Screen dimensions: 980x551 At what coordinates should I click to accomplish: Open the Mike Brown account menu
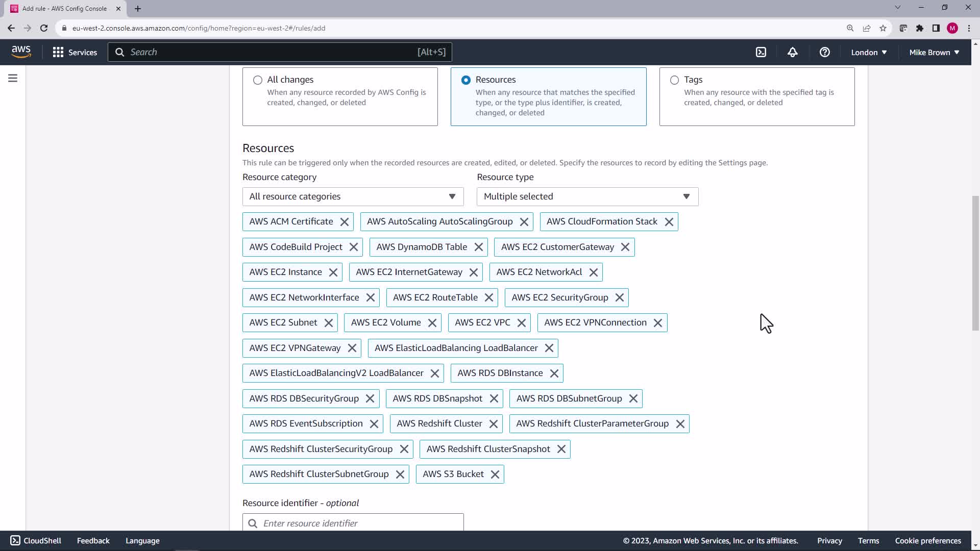point(934,52)
